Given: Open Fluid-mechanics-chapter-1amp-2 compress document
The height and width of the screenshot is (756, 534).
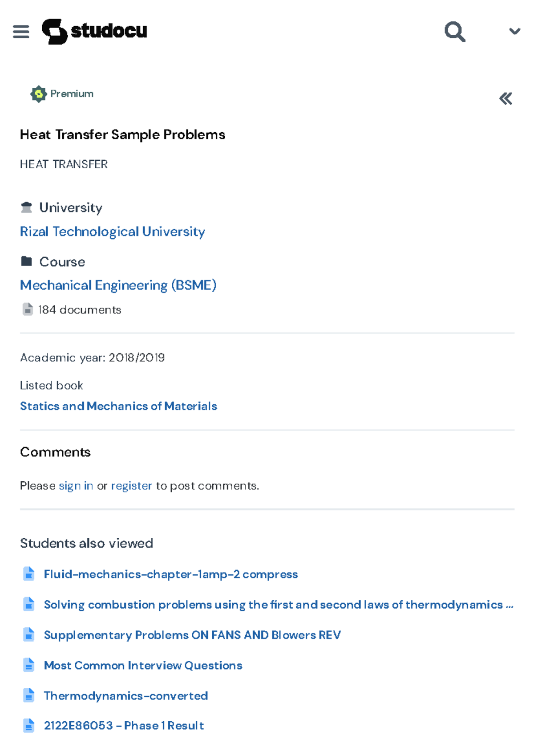Looking at the screenshot, I should coord(170,574).
